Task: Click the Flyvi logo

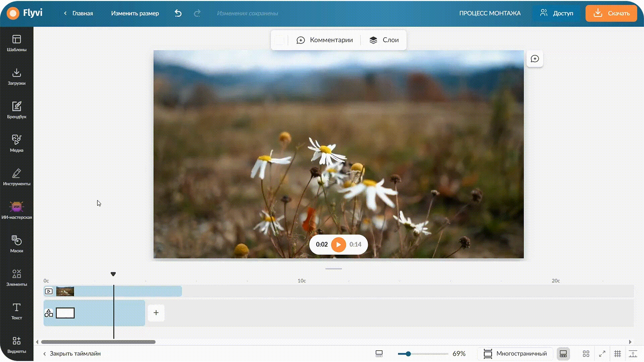Action: (25, 13)
